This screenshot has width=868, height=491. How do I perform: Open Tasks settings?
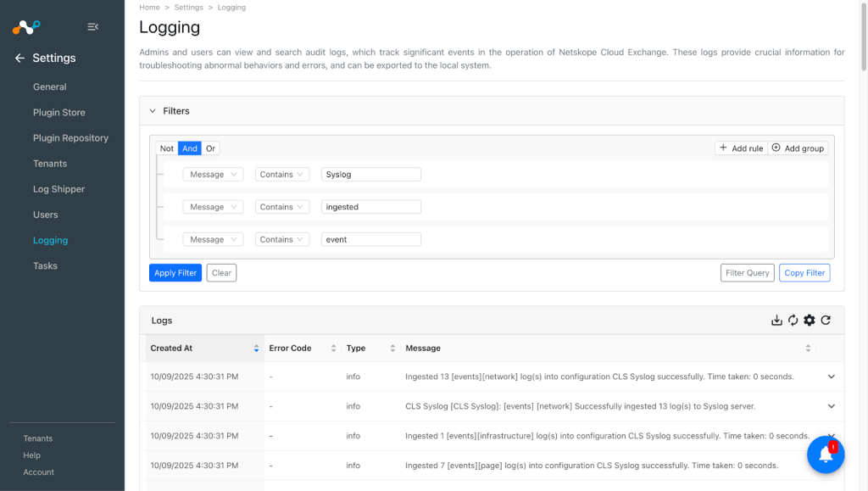click(46, 265)
